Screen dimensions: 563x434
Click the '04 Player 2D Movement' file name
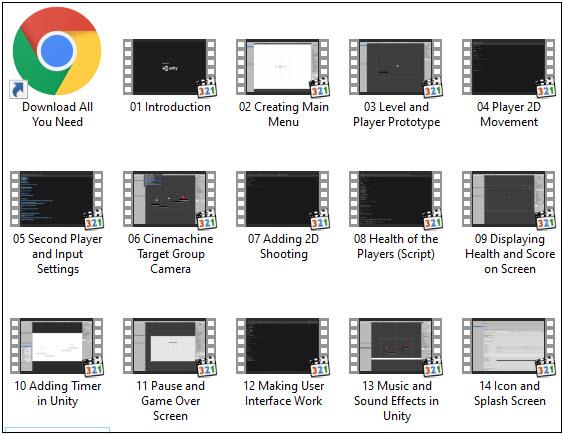(x=509, y=114)
